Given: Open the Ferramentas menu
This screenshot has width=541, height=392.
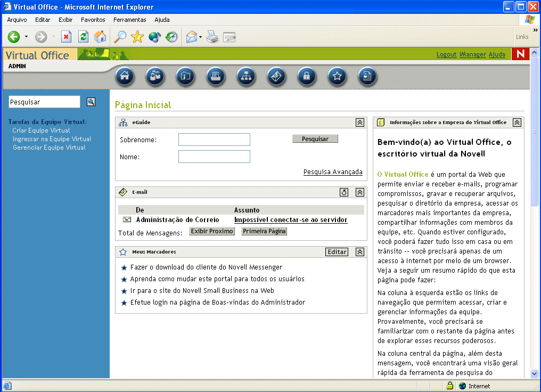Looking at the screenshot, I should coord(130,20).
